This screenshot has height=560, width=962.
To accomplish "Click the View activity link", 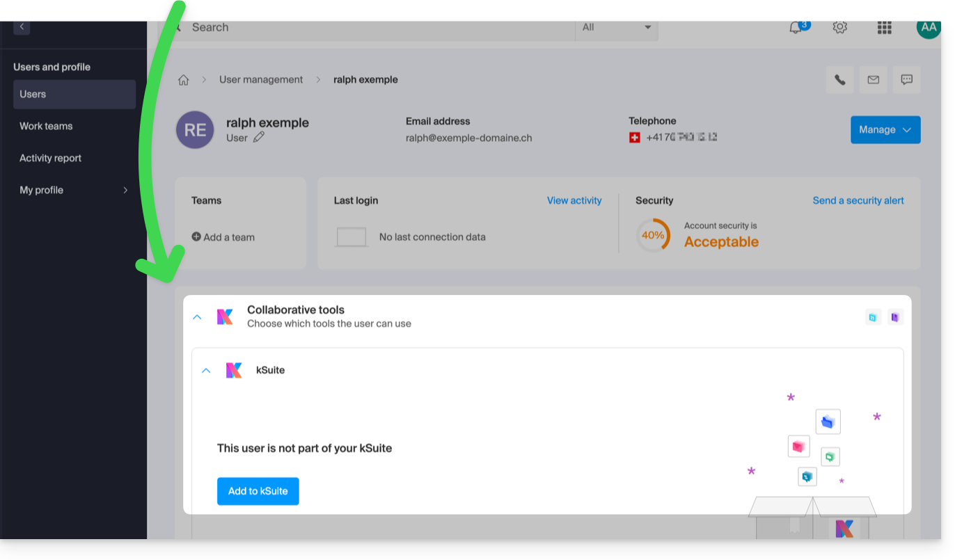I will point(574,200).
